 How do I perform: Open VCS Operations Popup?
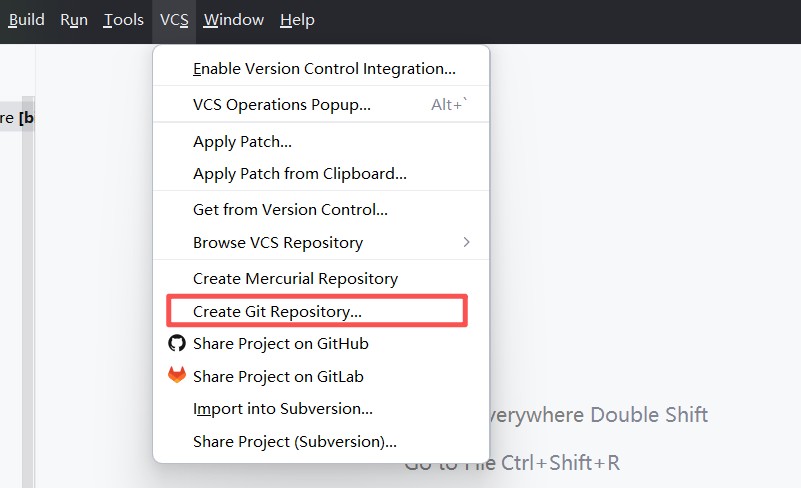pyautogui.click(x=281, y=105)
